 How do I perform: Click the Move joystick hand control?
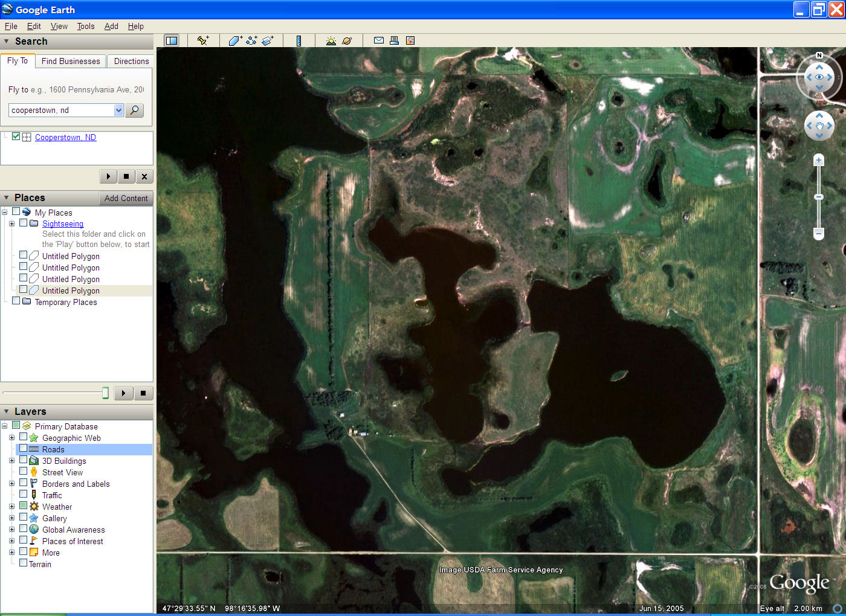click(819, 126)
